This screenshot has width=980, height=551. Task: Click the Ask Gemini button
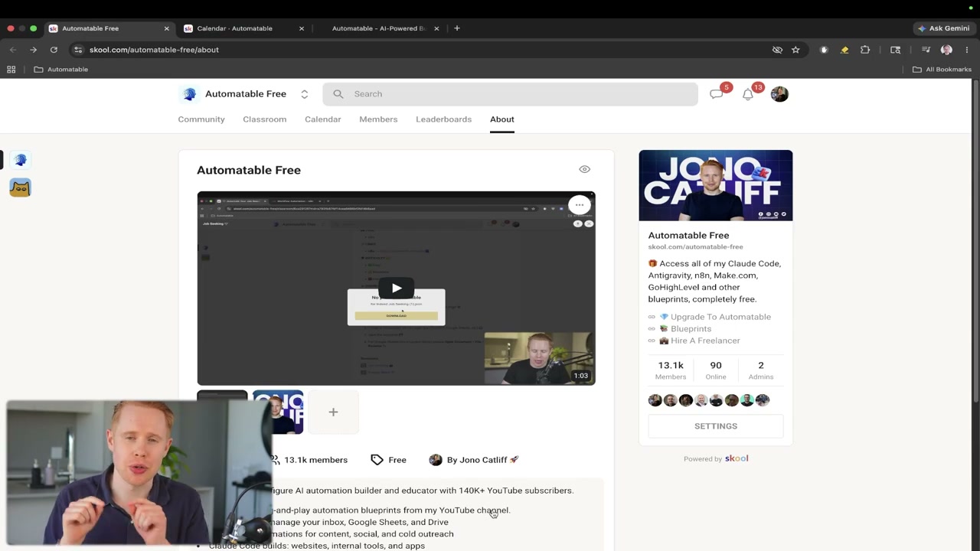coord(944,28)
